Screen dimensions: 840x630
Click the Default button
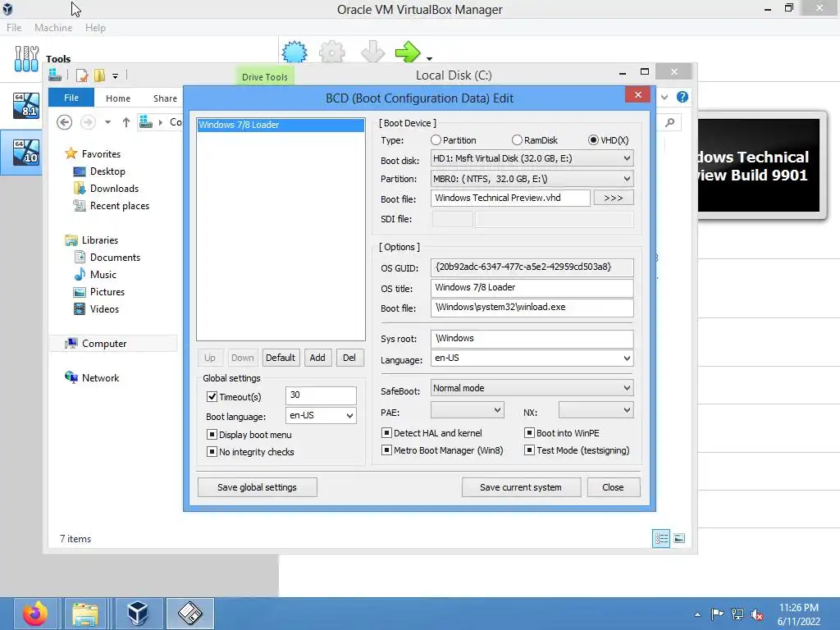pos(281,358)
